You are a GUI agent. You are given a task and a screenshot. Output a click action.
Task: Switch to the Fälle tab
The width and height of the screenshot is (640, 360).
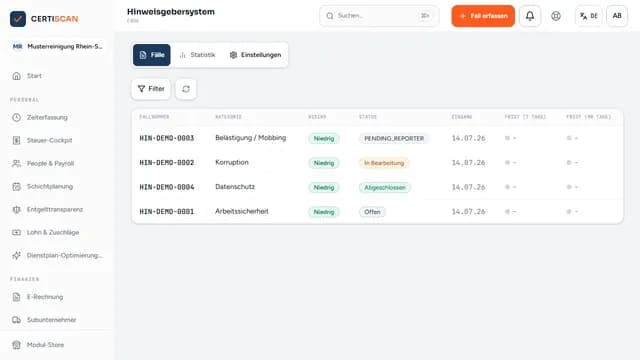[151, 55]
